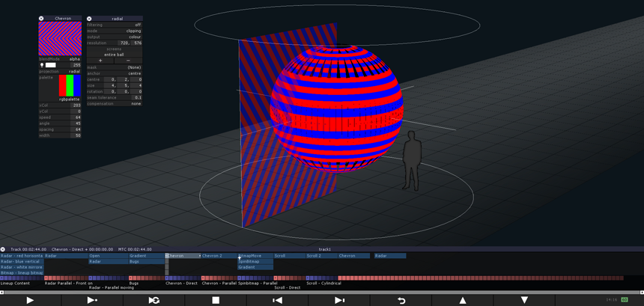Click the plus button to add a screen
644x306 pixels.
pyautogui.click(x=100, y=61)
